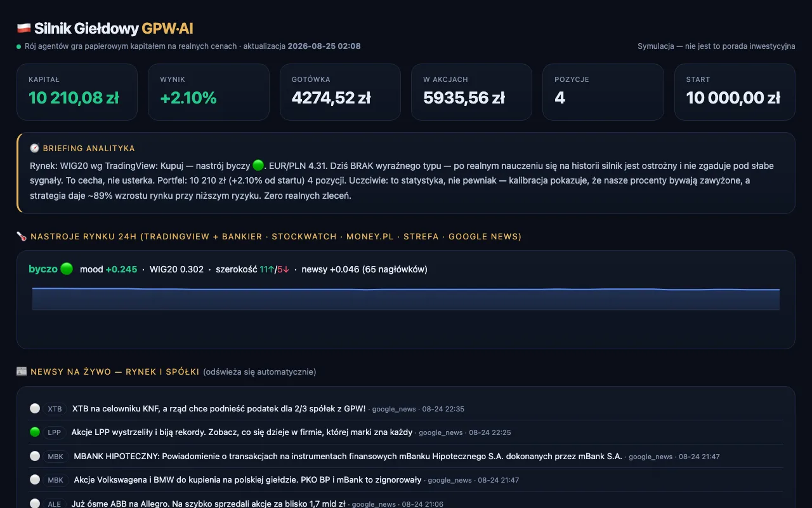The width and height of the screenshot is (812, 508).
Task: Click the XTB ticker tag
Action: pyautogui.click(x=55, y=409)
